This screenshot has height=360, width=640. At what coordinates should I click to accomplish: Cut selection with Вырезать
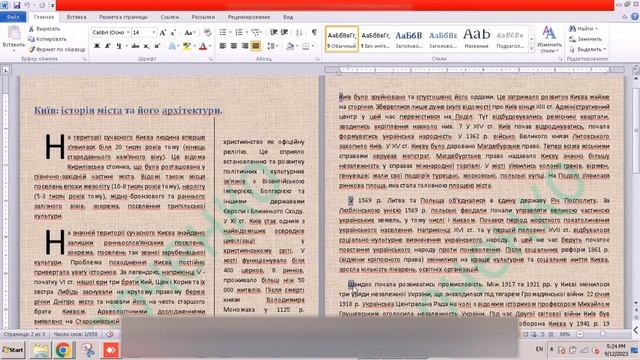pyautogui.click(x=44, y=29)
